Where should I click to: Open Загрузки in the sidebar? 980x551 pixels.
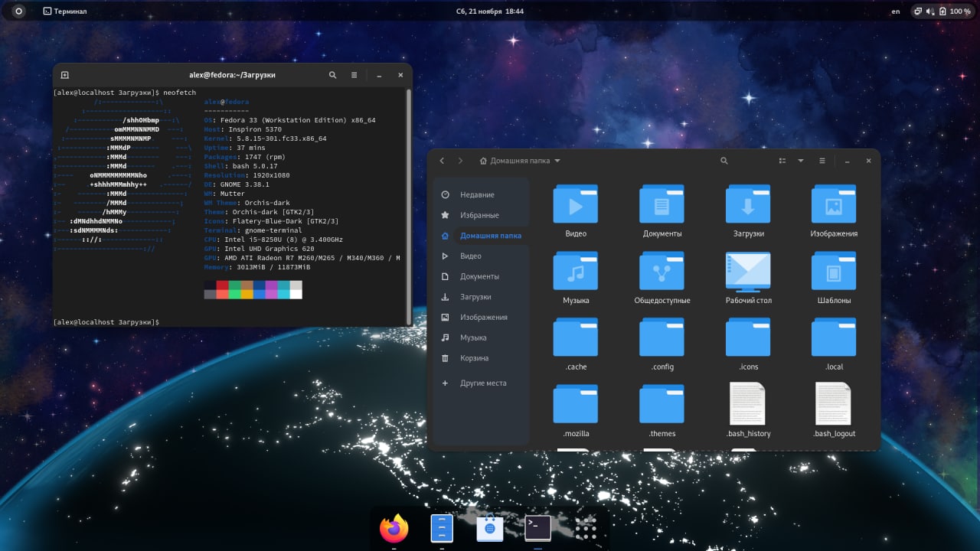click(481, 297)
